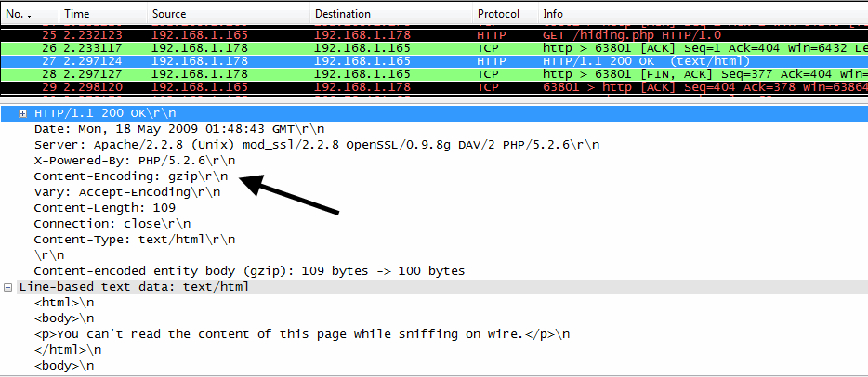Select packet 29 63801 > http ACK row
This screenshot has height=377, width=868.
pyautogui.click(x=434, y=87)
